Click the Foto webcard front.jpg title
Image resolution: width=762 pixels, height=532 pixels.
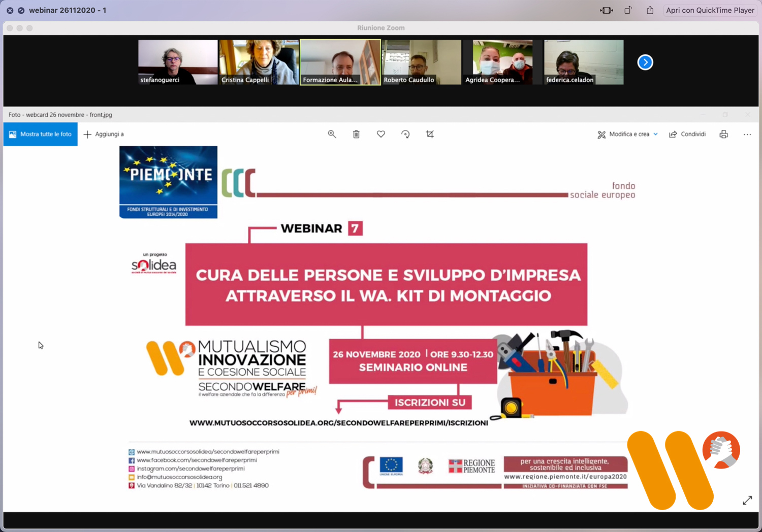60,115
